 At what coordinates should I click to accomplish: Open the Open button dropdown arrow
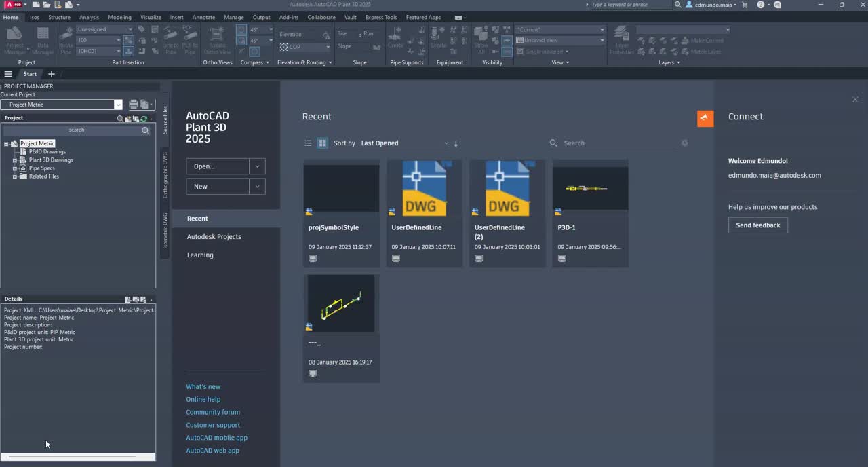(257, 166)
